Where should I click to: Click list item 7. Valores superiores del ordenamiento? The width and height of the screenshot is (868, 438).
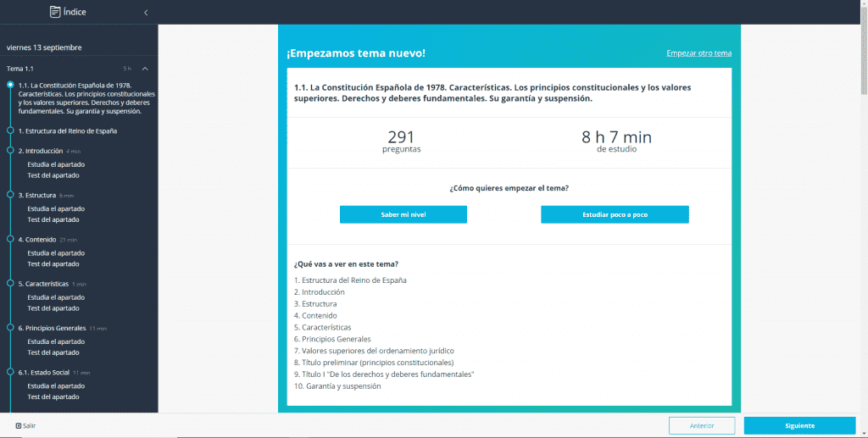(x=374, y=351)
